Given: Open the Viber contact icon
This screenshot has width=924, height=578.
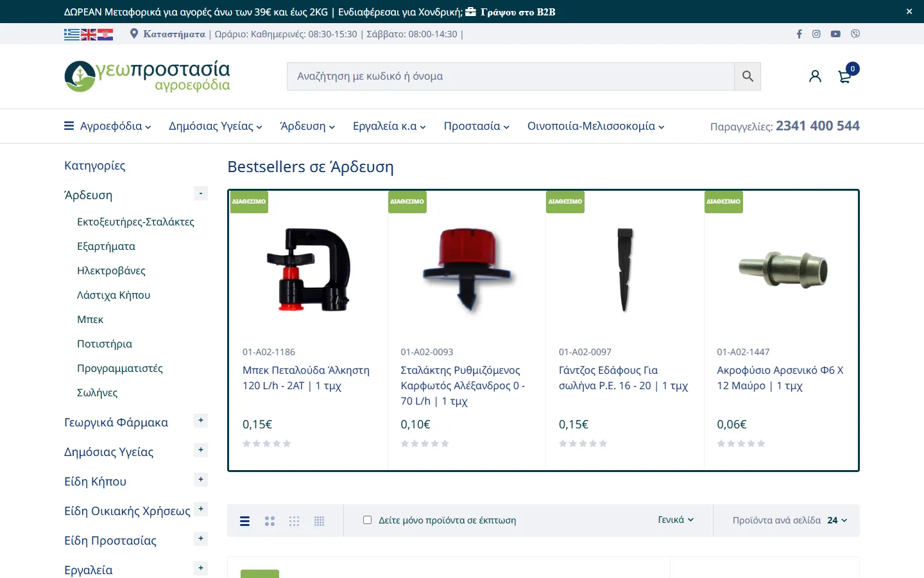Looking at the screenshot, I should pos(855,34).
